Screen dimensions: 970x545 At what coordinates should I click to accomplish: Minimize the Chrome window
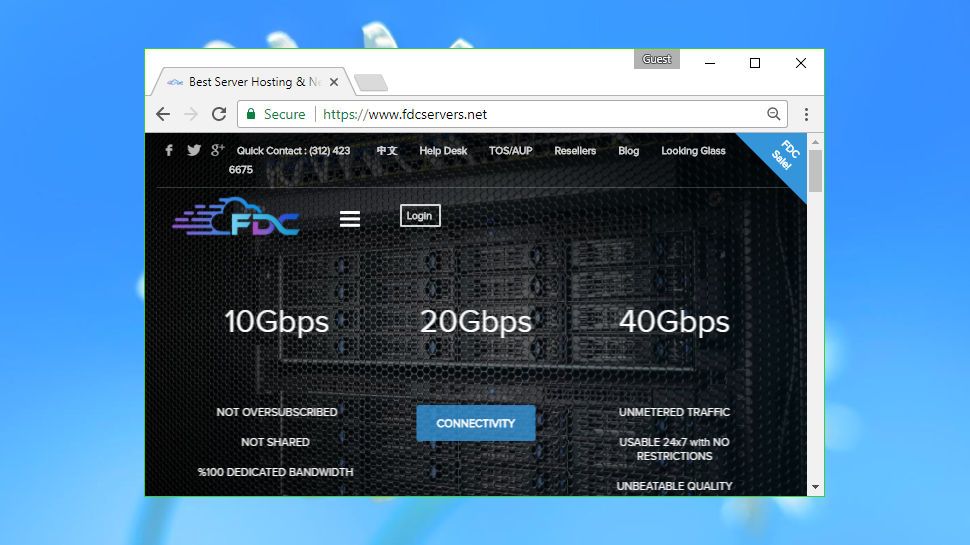click(710, 63)
